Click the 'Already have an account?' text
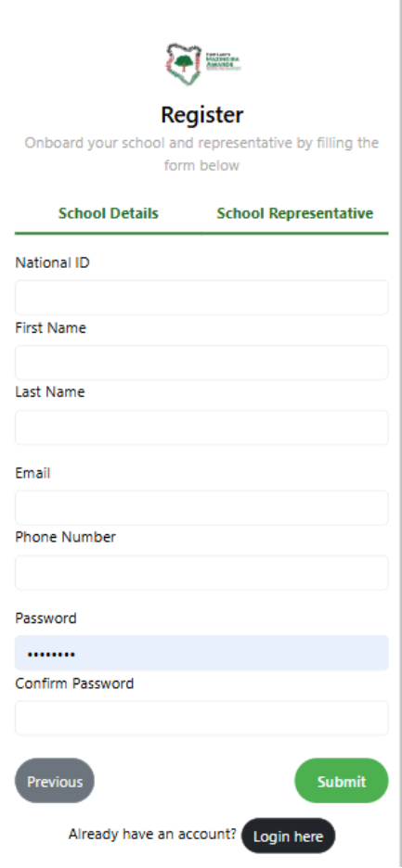Screen dimensions: 402x868 pos(152,834)
